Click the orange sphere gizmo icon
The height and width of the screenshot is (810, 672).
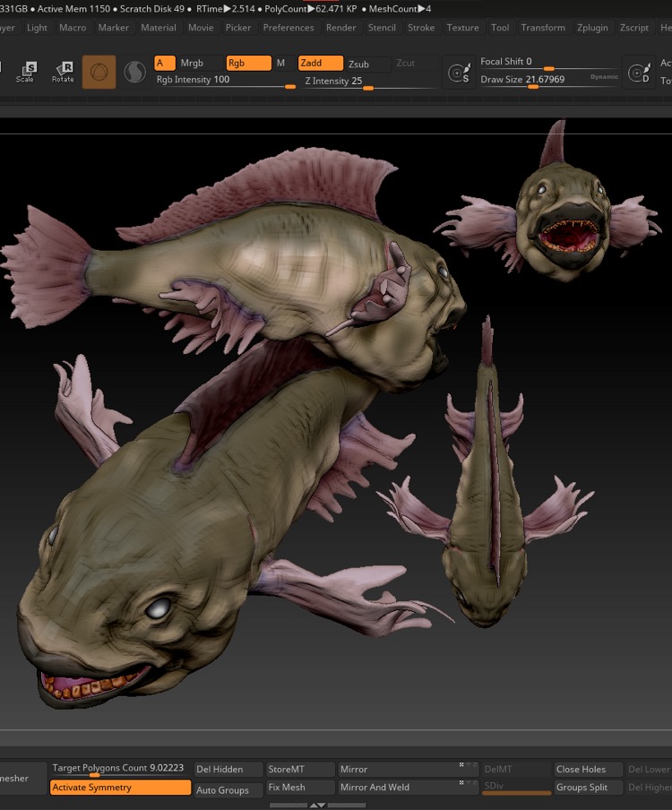pyautogui.click(x=99, y=72)
